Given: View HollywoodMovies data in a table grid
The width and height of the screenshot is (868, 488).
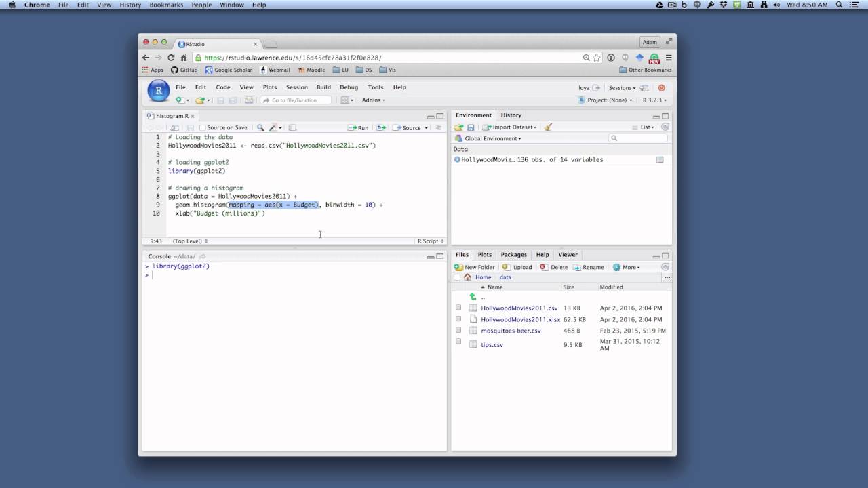Looking at the screenshot, I should 660,160.
